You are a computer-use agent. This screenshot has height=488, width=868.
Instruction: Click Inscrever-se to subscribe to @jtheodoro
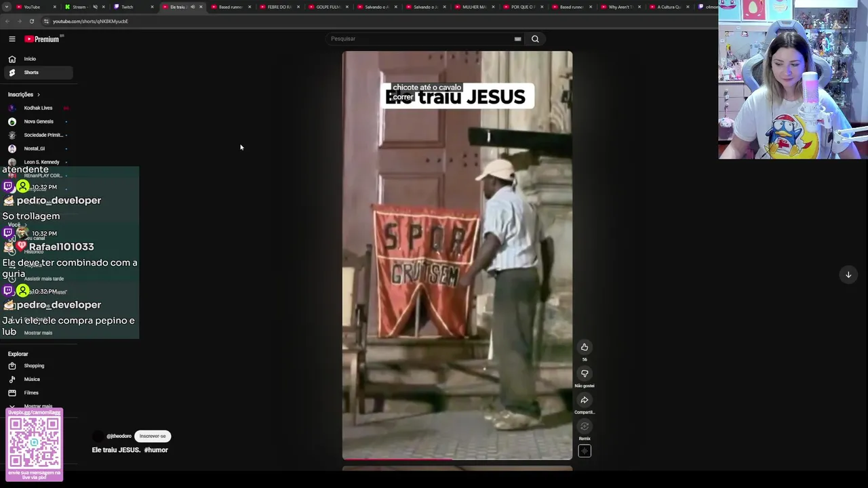(153, 436)
